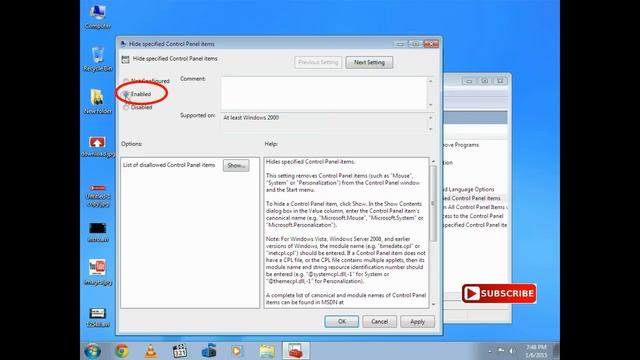Open the Windows Start orb
This screenshot has width=640, height=360.
[93, 351]
